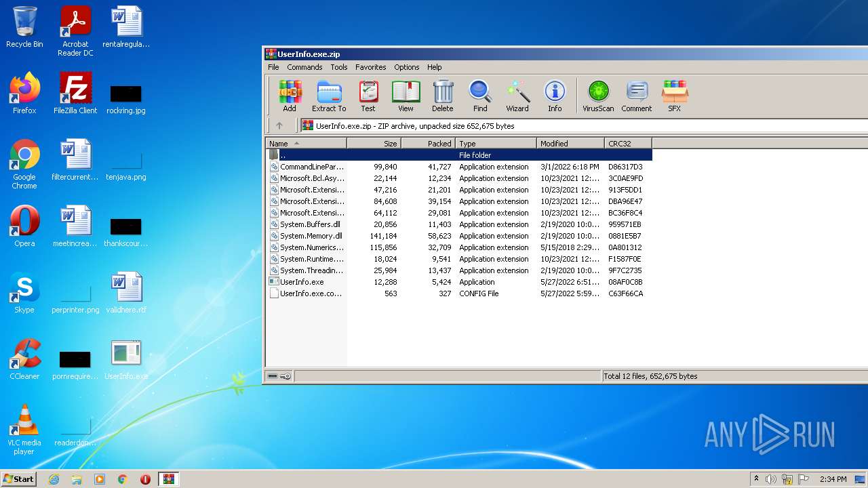Open Chrome from the taskbar

click(123, 479)
